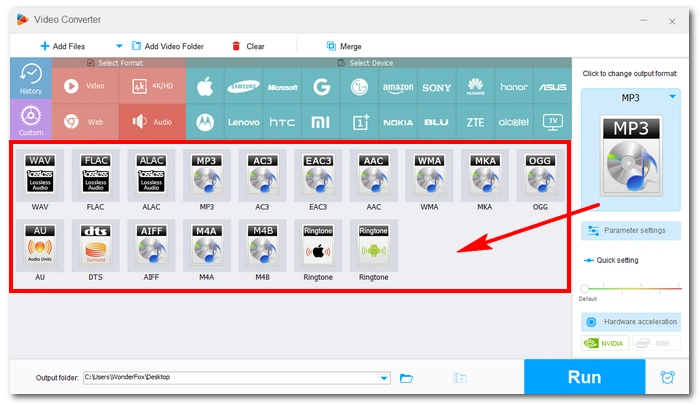Choose the Android Ringtone format
Screen dimensions: 700x405
tap(374, 246)
